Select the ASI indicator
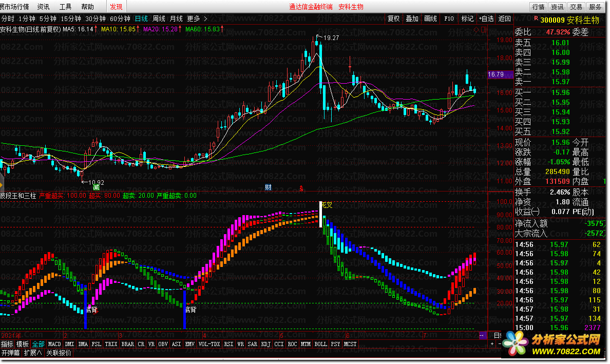The width and height of the screenshot is (610, 364). pyautogui.click(x=177, y=344)
